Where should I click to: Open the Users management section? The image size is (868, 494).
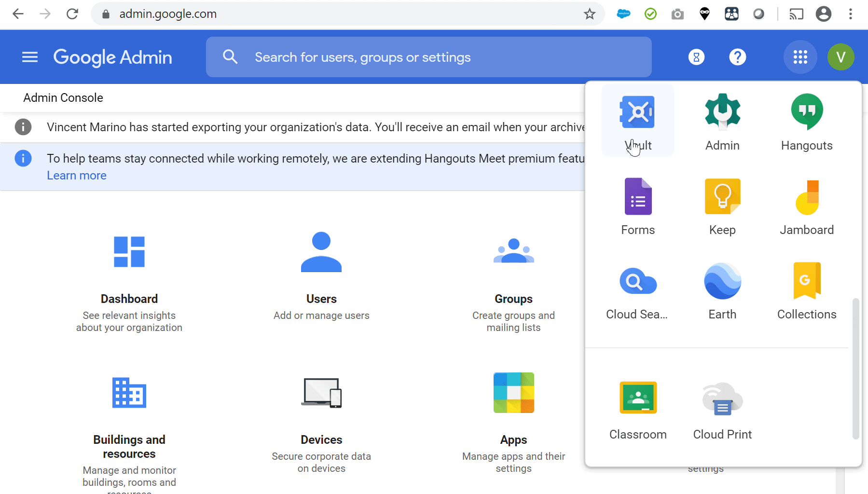321,275
